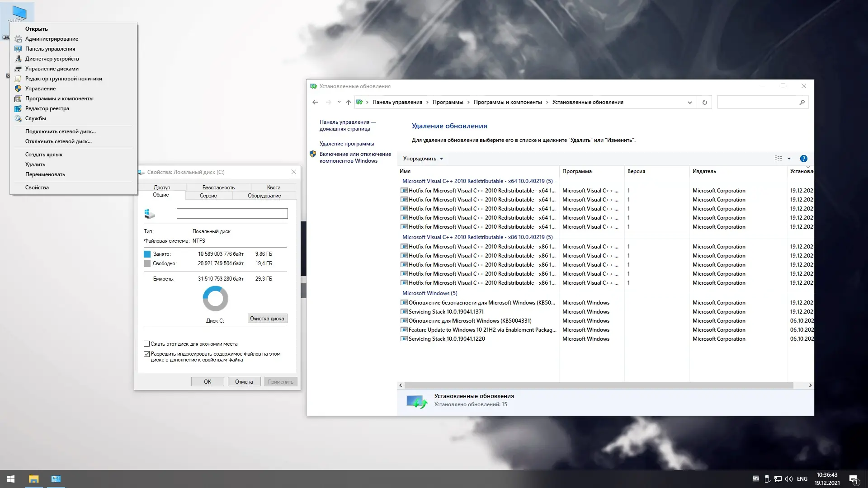Click the refresh button beside the address bar
This screenshot has height=488, width=868.
pos(704,102)
